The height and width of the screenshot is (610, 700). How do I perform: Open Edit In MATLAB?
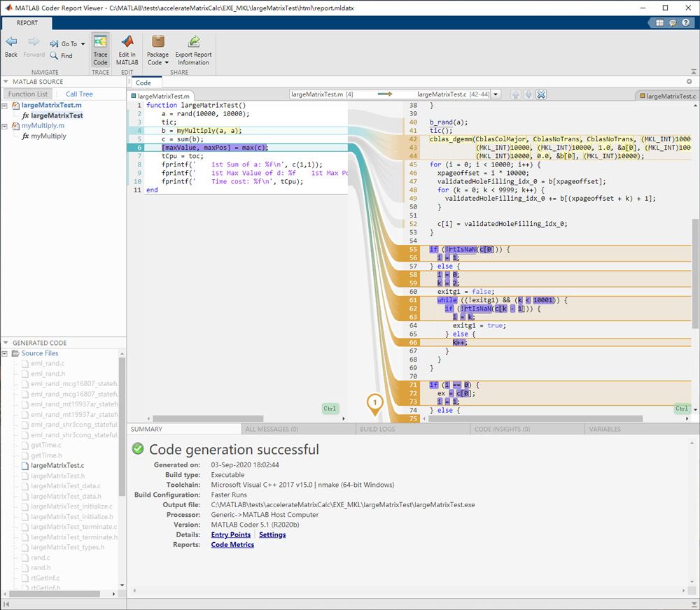click(127, 49)
